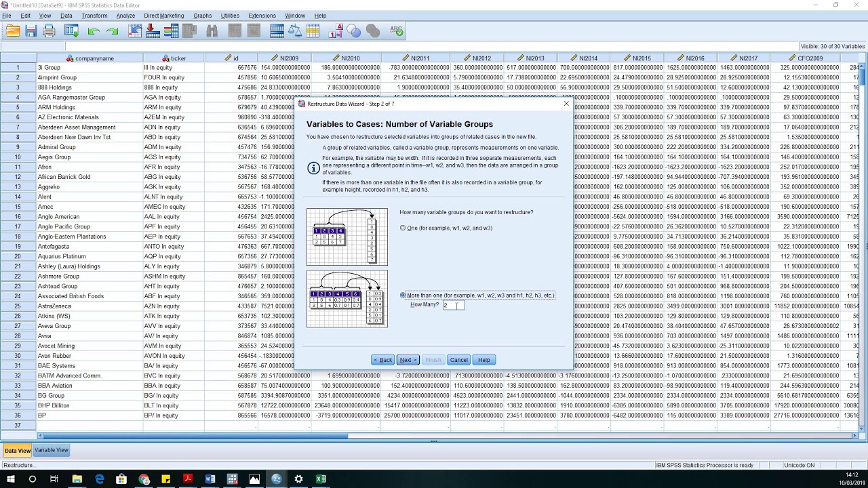Click the Task View taskbar icon
This screenshot has height=488, width=868.
click(x=54, y=479)
